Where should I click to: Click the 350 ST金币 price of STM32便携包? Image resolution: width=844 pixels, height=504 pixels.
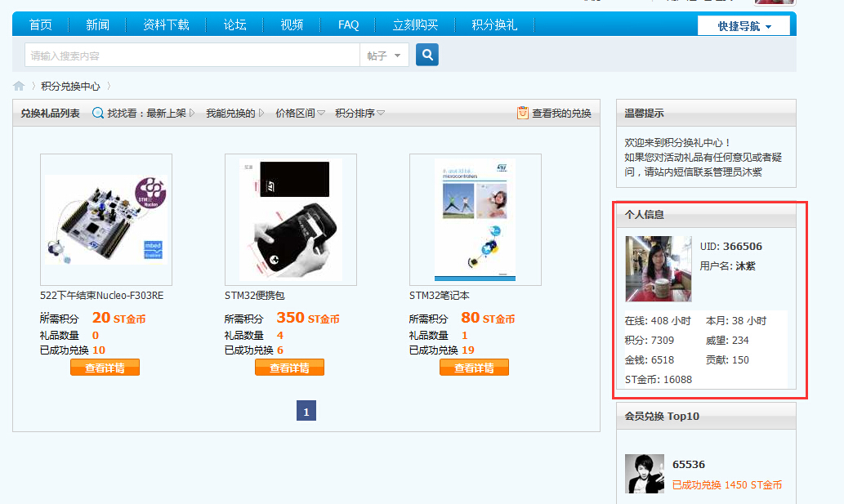[x=308, y=318]
